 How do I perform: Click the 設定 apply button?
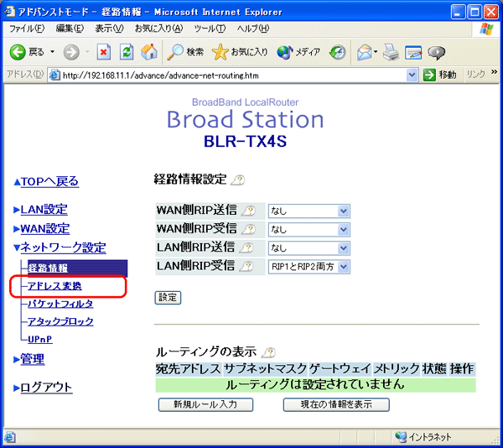click(x=168, y=298)
